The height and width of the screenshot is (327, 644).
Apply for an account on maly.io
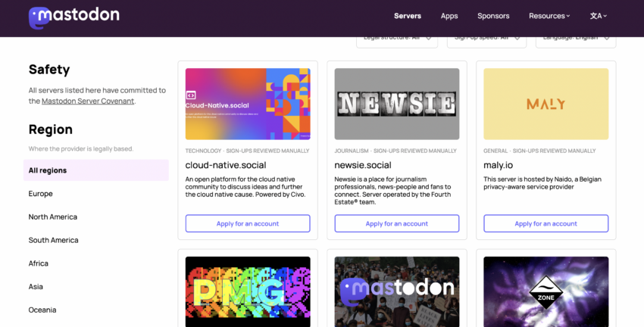546,223
